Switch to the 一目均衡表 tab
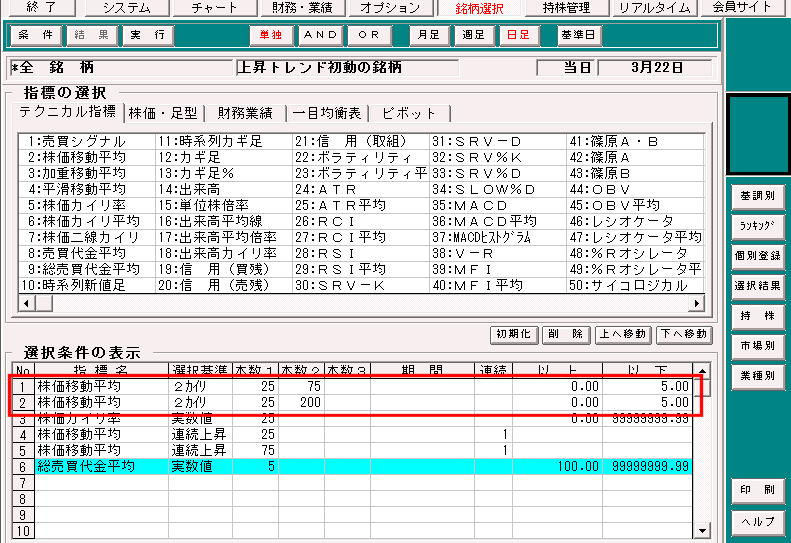This screenshot has width=791, height=543. (x=327, y=113)
